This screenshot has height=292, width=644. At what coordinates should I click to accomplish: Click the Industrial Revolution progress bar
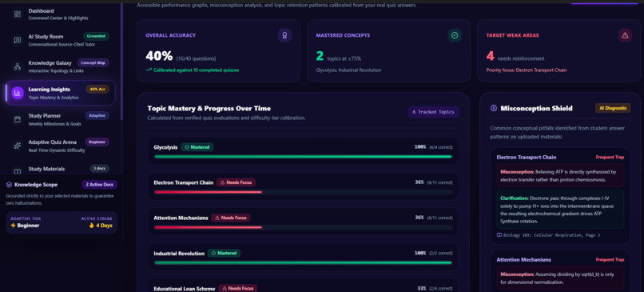pos(303,262)
